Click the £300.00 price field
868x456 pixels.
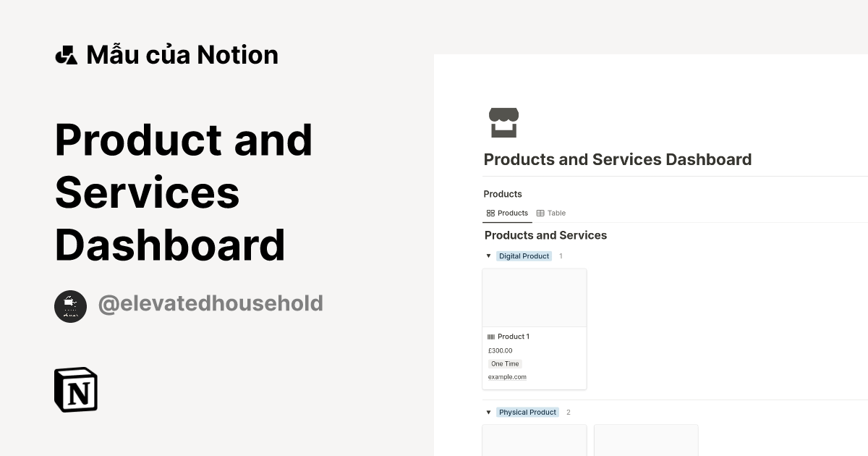pos(499,350)
